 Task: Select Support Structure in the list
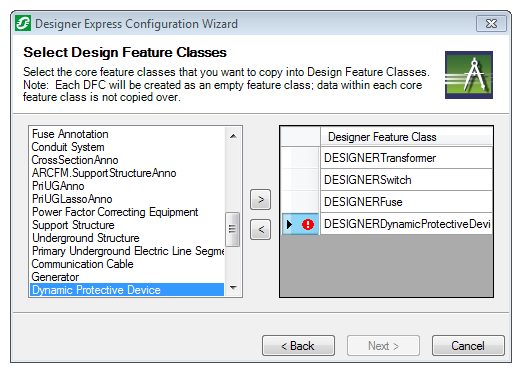pyautogui.click(x=127, y=225)
